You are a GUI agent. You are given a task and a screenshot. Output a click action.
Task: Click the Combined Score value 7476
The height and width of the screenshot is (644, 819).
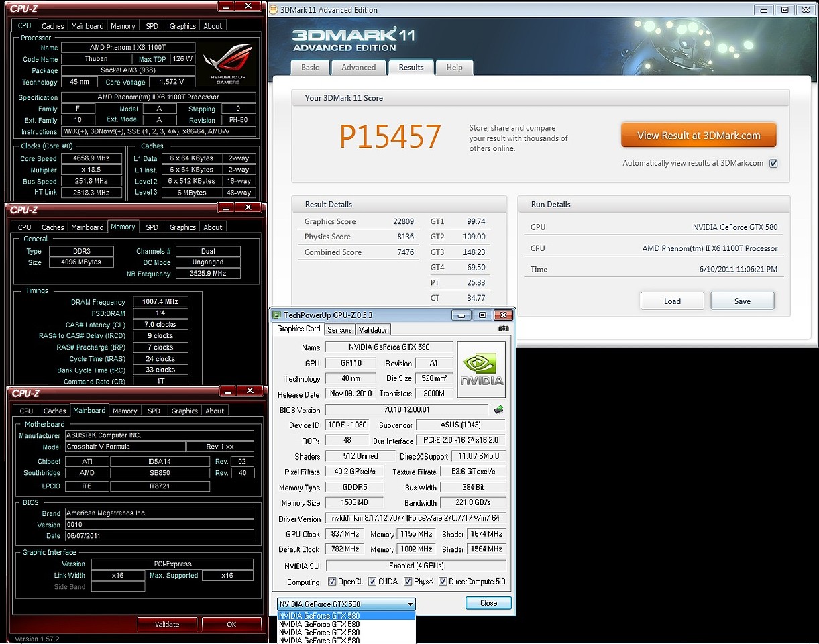coord(406,252)
